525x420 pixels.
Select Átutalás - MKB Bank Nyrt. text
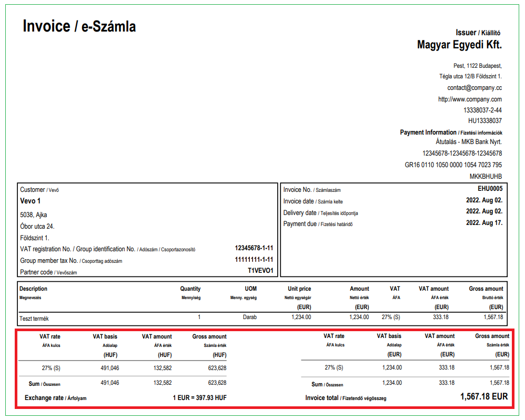pyautogui.click(x=469, y=142)
